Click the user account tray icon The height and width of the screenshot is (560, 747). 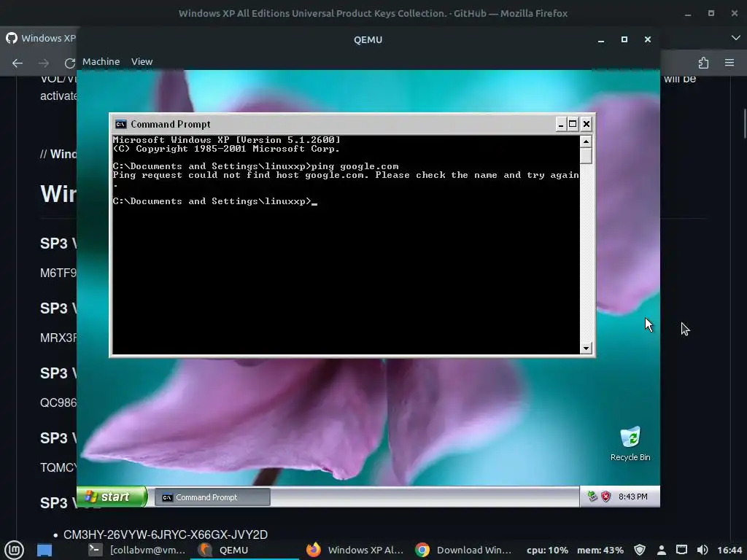tap(661, 550)
